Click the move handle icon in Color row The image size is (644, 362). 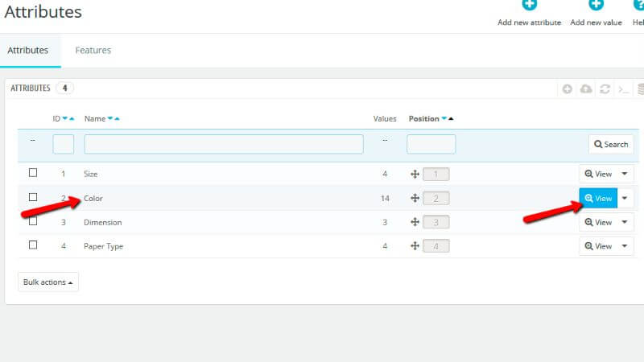(415, 198)
